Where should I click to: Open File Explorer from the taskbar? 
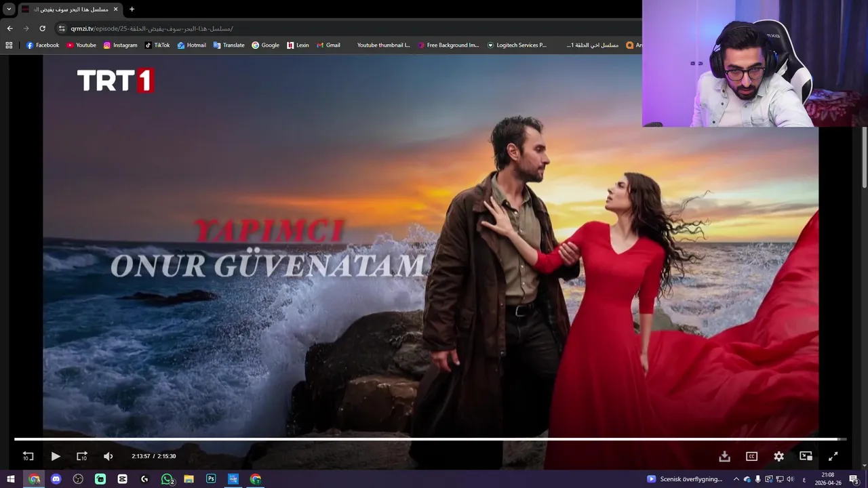click(x=189, y=479)
